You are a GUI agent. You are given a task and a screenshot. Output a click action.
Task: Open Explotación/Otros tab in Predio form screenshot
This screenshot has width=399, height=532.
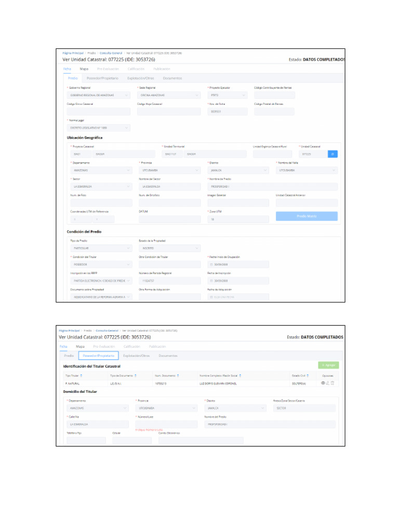(140, 78)
